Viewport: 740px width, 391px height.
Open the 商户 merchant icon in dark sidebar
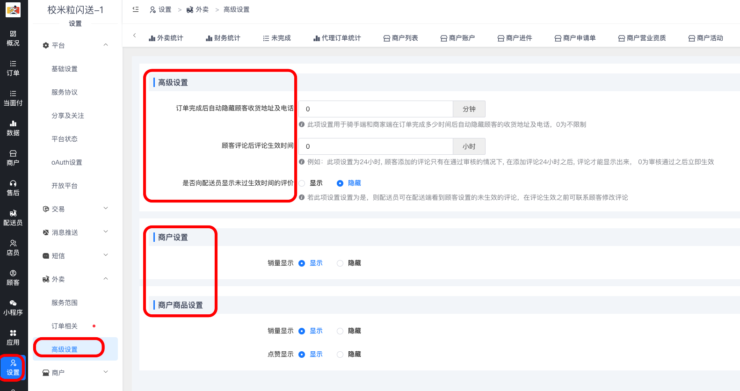pyautogui.click(x=13, y=158)
